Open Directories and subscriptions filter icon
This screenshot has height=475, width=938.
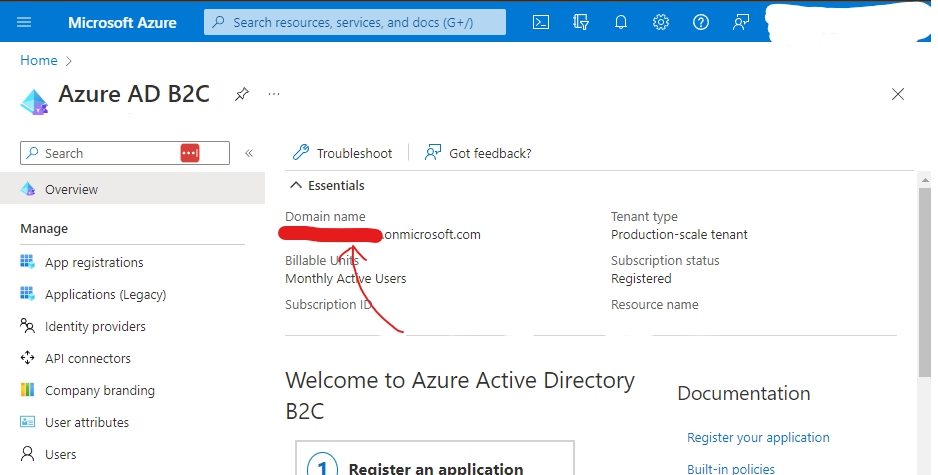tap(581, 22)
